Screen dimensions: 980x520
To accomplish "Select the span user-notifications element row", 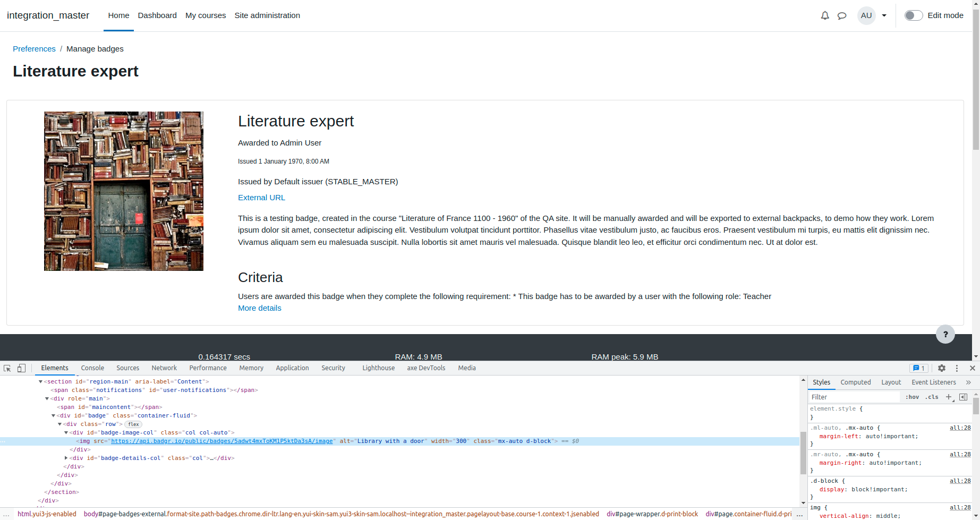I will tap(154, 390).
